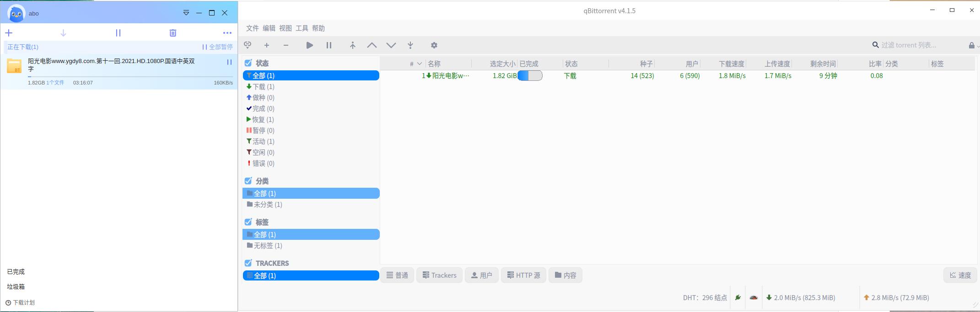This screenshot has width=980, height=312.
Task: Open qBittorrent 编辑 menu
Action: point(269,28)
